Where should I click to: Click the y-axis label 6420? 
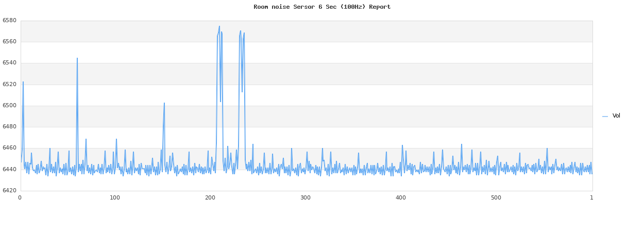point(9,190)
